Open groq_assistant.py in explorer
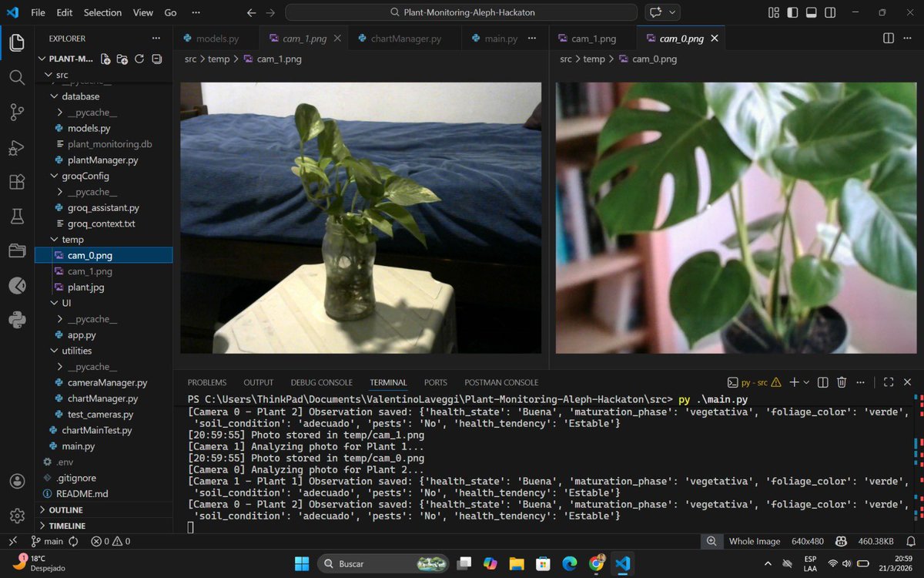The width and height of the screenshot is (924, 578). 103,207
